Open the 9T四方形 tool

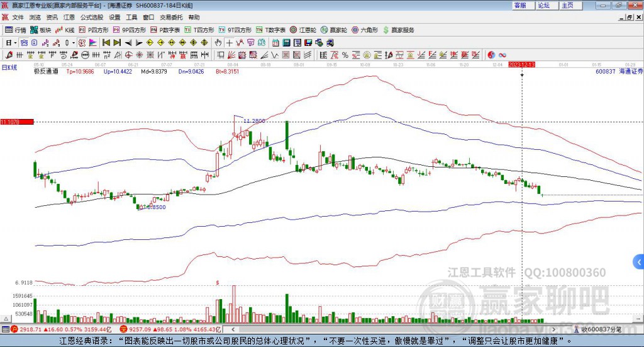[235, 30]
